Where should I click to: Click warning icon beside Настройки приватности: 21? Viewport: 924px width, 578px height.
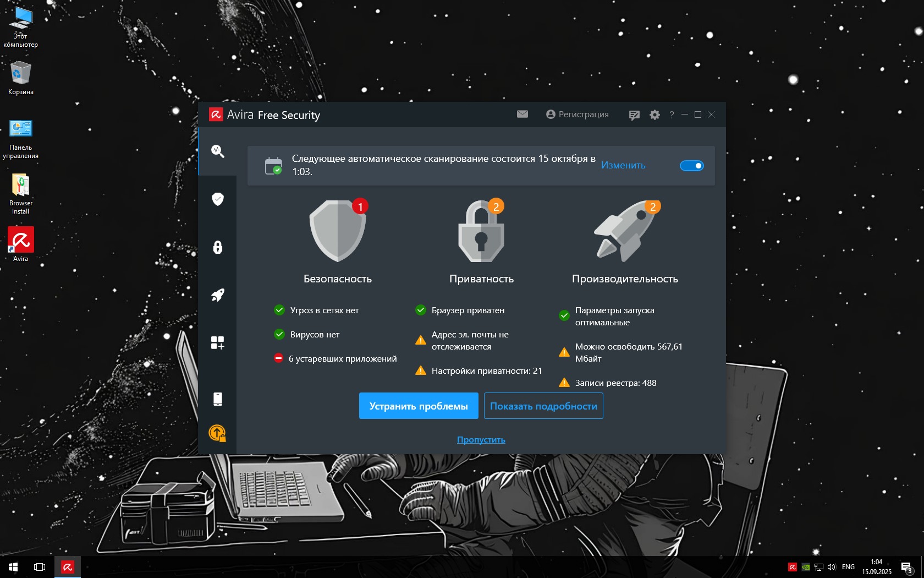tap(421, 370)
